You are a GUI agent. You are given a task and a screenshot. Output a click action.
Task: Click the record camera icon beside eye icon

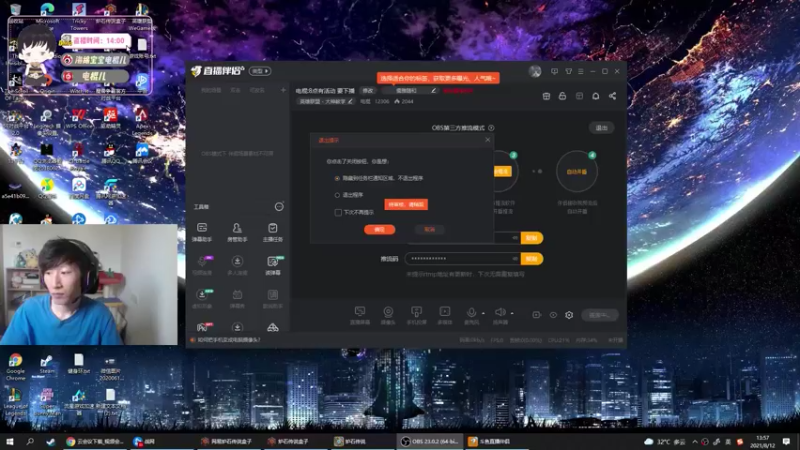tap(536, 315)
